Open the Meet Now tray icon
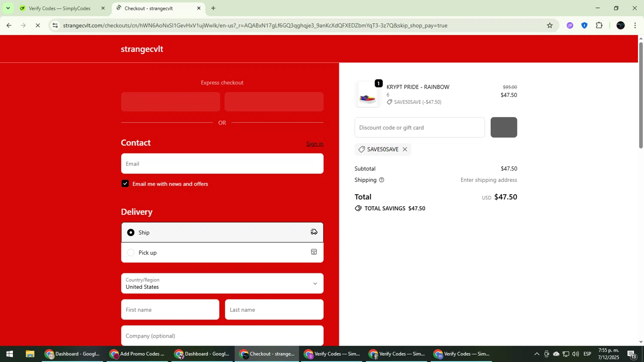644x362 pixels. click(547, 354)
